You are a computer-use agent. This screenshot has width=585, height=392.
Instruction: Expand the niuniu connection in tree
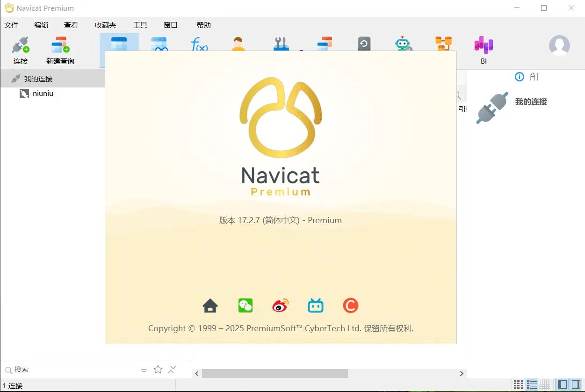(43, 94)
